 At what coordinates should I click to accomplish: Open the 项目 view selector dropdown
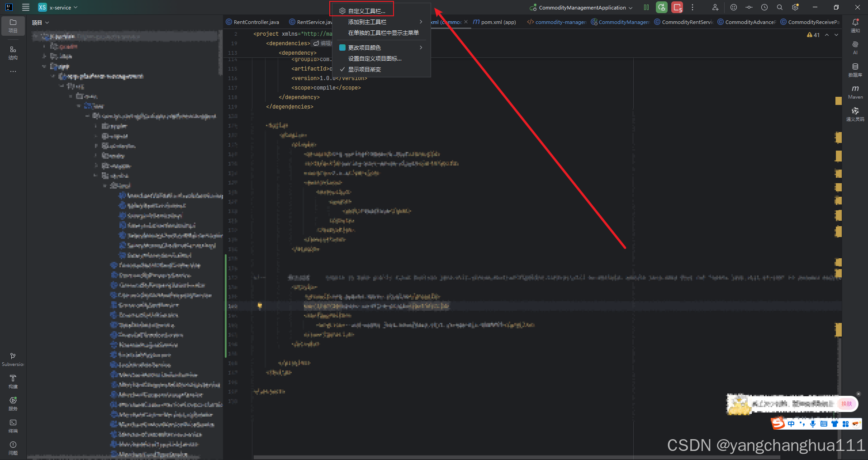40,23
